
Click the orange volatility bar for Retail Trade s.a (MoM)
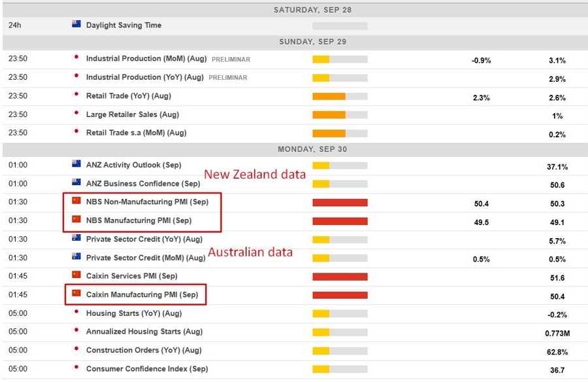tap(330, 133)
